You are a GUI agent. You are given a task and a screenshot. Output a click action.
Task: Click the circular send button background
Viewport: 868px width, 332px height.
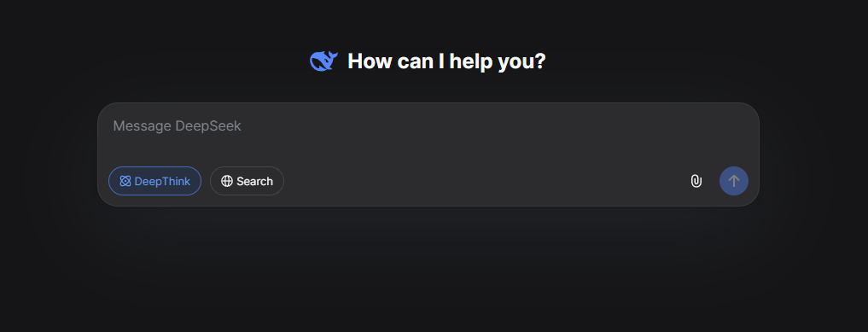click(x=733, y=181)
